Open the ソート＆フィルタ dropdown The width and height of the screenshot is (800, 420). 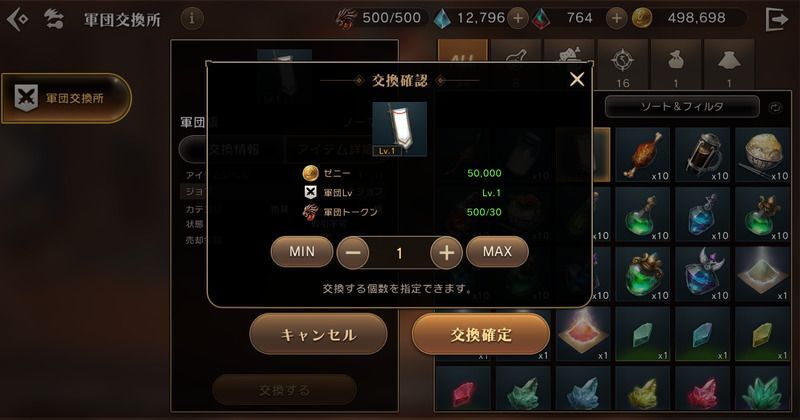(x=682, y=107)
